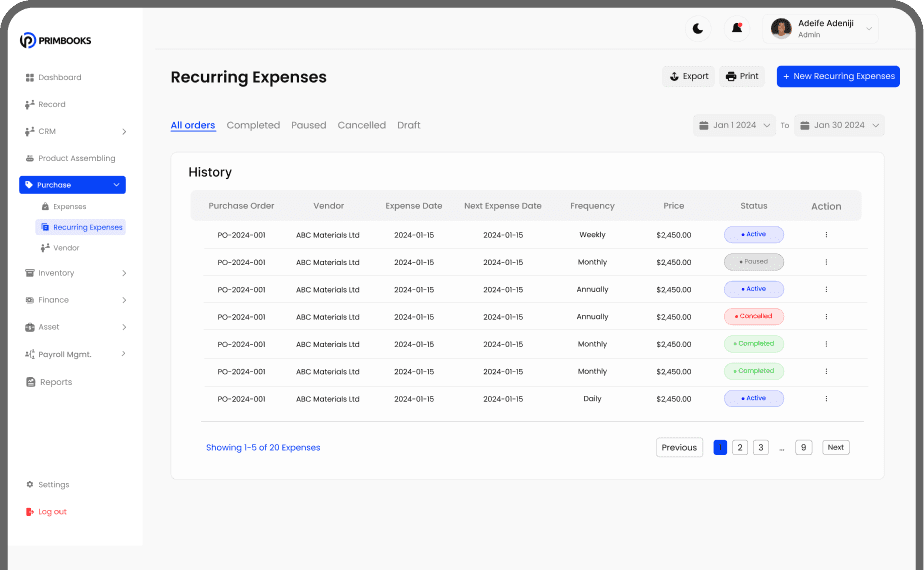Switch to All orders tab
This screenshot has height=570, width=924.
193,125
